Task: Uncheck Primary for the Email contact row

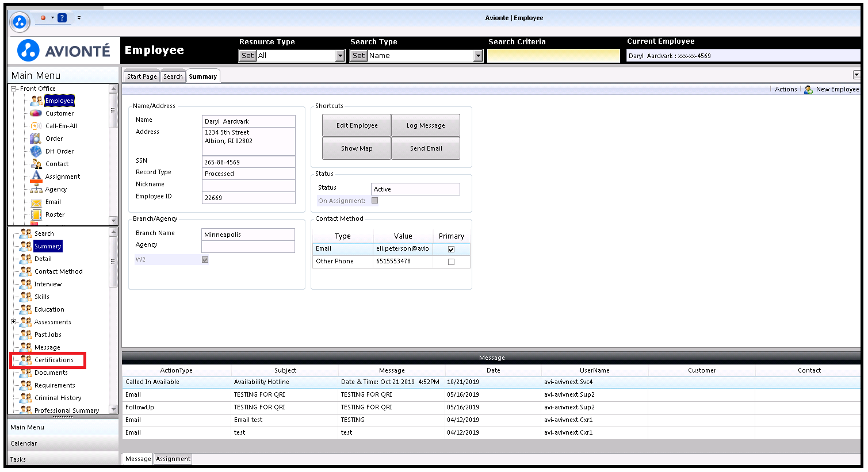Action: click(x=451, y=249)
